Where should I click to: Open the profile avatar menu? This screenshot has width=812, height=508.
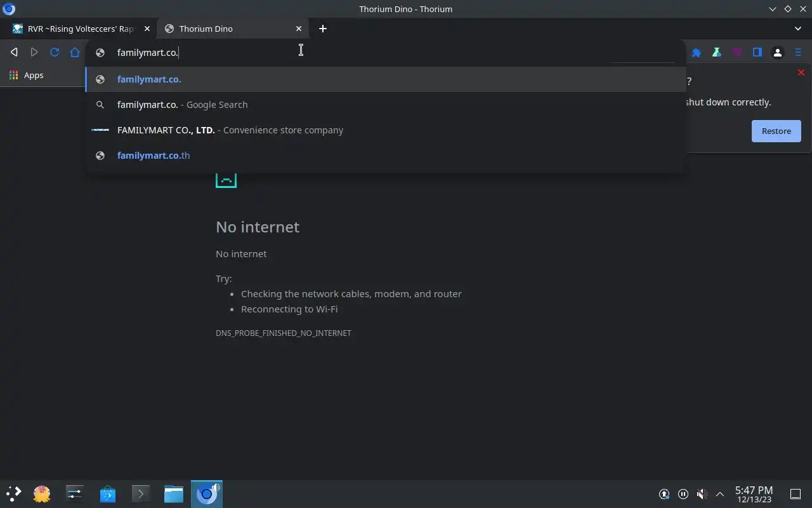click(x=778, y=53)
